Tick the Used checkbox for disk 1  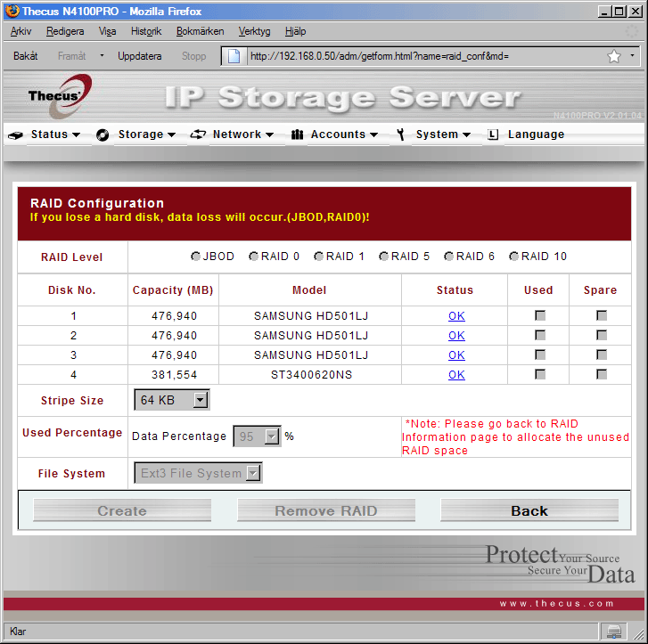click(538, 316)
